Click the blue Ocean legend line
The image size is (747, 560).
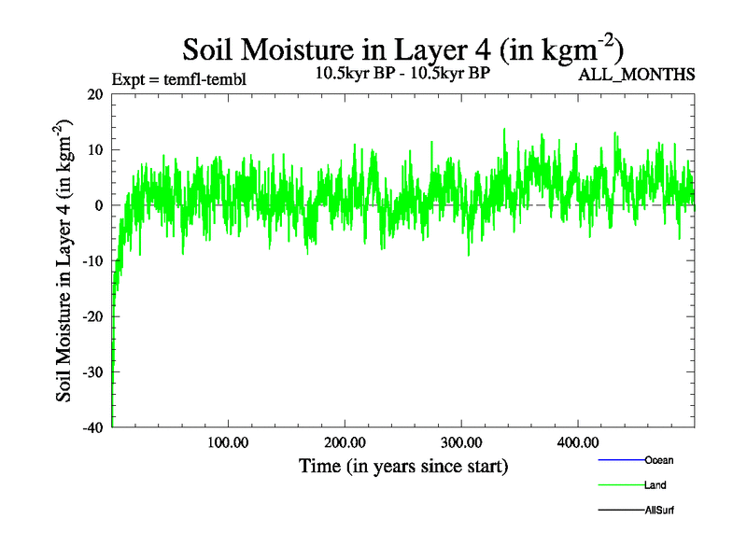pos(620,460)
